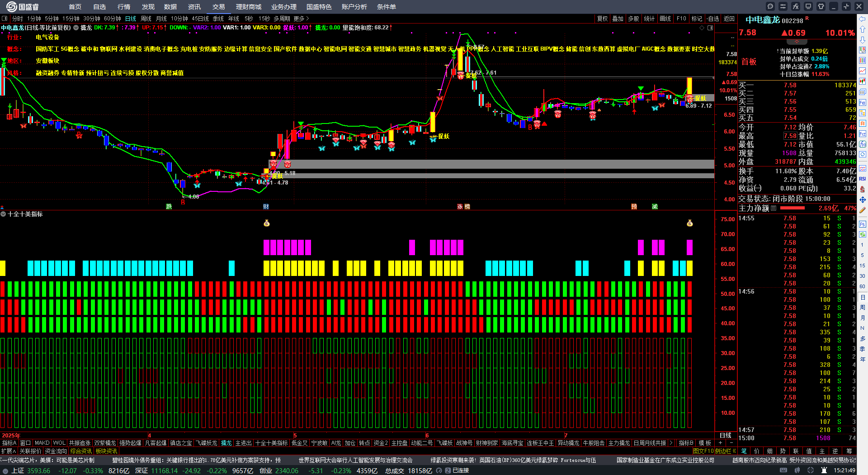This screenshot has height=475, width=868.
Task: Click the 画线 drawing button
Action: [x=665, y=19]
